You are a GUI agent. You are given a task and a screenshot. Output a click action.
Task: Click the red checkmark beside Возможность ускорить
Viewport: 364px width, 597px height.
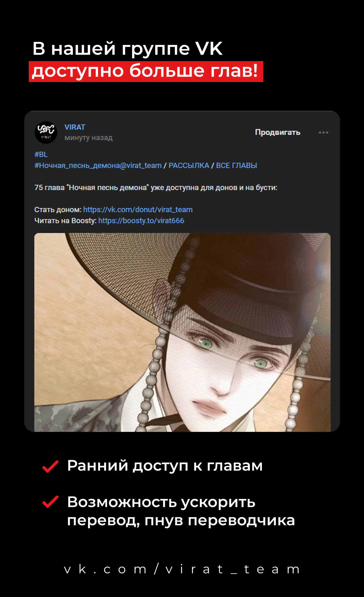(x=50, y=502)
